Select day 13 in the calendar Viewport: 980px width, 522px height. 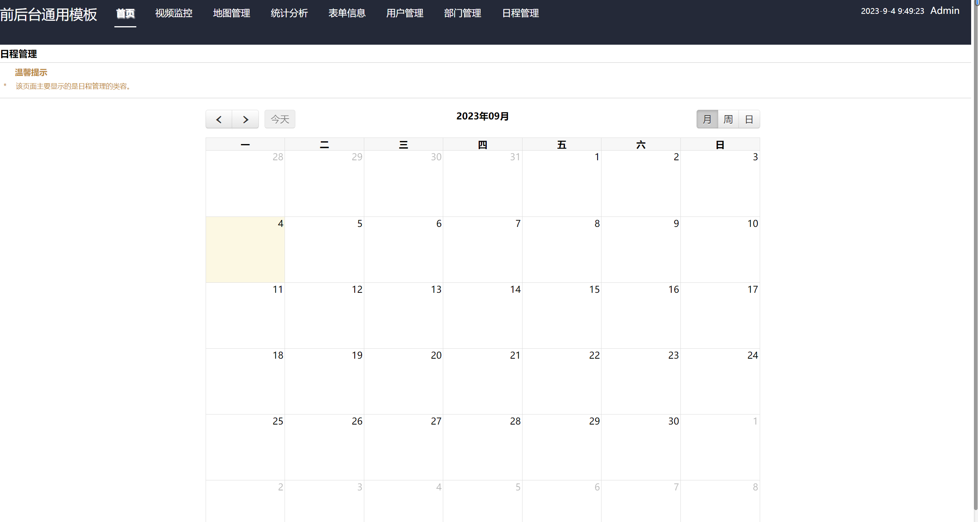pos(404,316)
